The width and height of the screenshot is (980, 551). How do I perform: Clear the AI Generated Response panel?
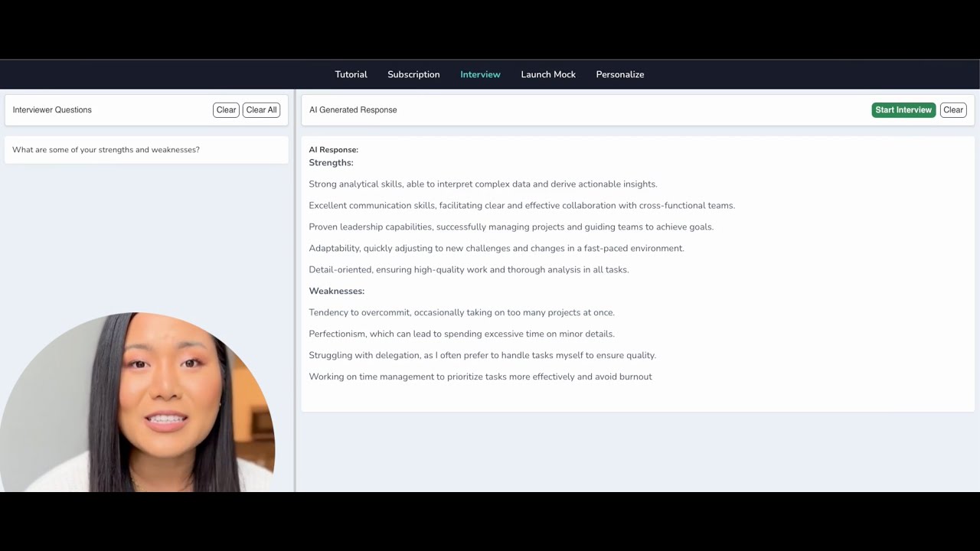[x=953, y=110]
